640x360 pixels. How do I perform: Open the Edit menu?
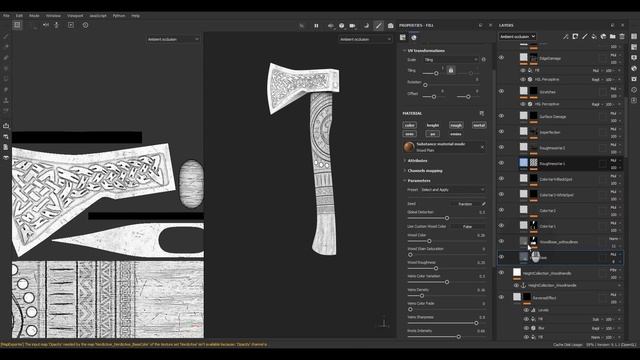[19, 16]
